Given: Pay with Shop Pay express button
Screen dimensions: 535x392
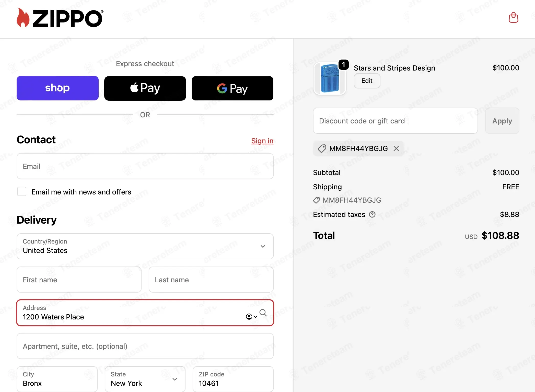Looking at the screenshot, I should click(57, 88).
